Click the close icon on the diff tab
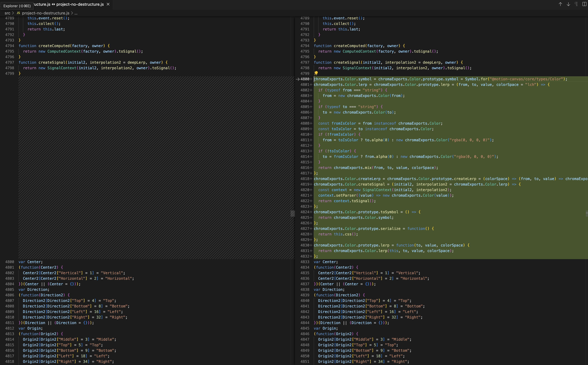The image size is (588, 365). click(108, 4)
